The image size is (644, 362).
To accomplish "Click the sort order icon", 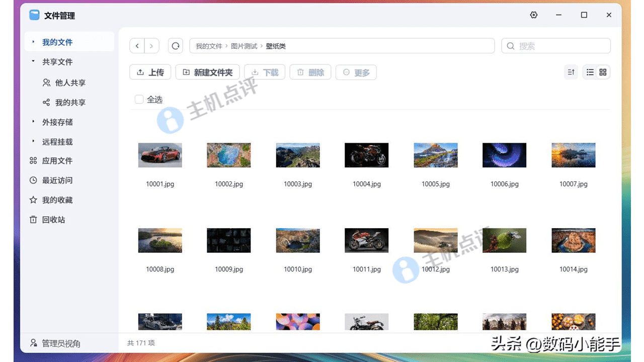I will pyautogui.click(x=571, y=72).
